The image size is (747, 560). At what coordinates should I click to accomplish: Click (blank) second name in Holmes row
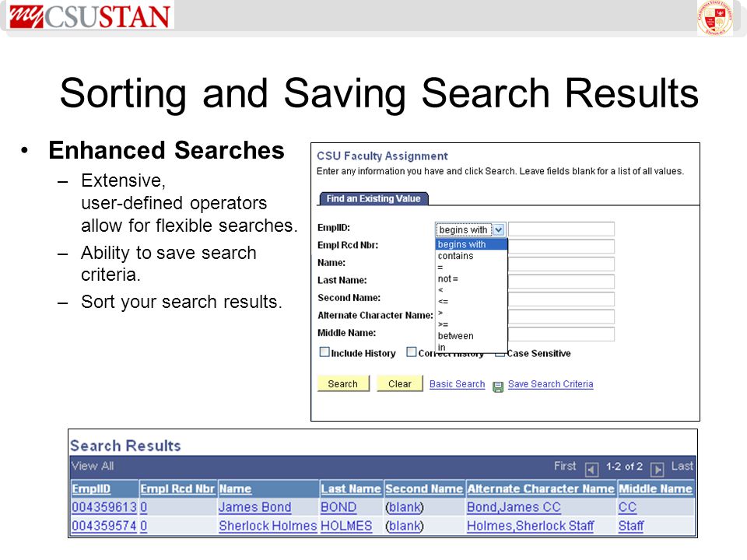pyautogui.click(x=405, y=526)
